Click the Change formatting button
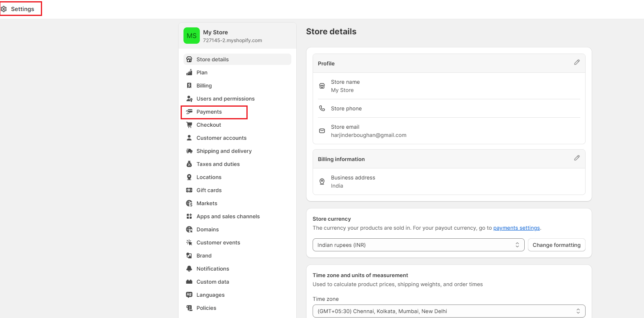 [557, 245]
